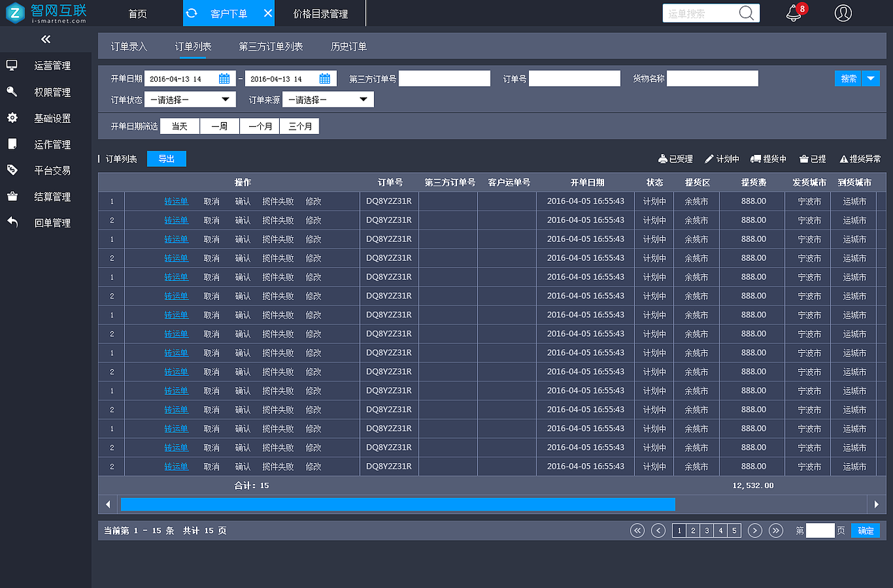Filter orders by 当天

point(180,126)
